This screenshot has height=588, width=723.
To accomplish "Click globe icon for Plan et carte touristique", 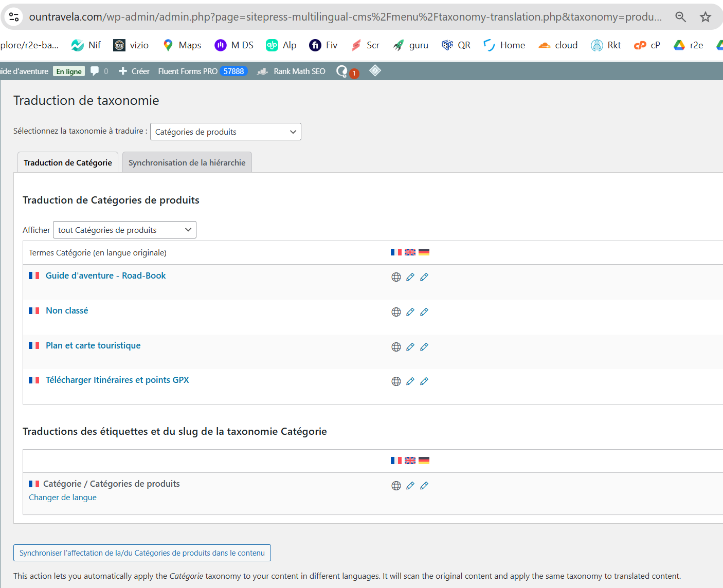I will click(396, 347).
